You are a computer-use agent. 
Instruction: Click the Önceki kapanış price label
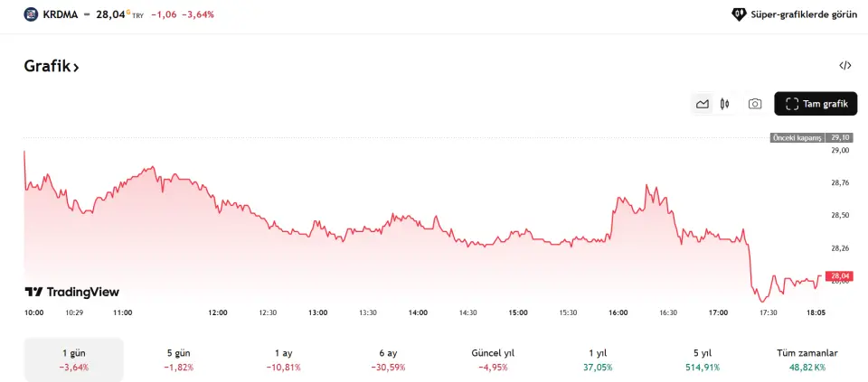pyautogui.click(x=797, y=137)
